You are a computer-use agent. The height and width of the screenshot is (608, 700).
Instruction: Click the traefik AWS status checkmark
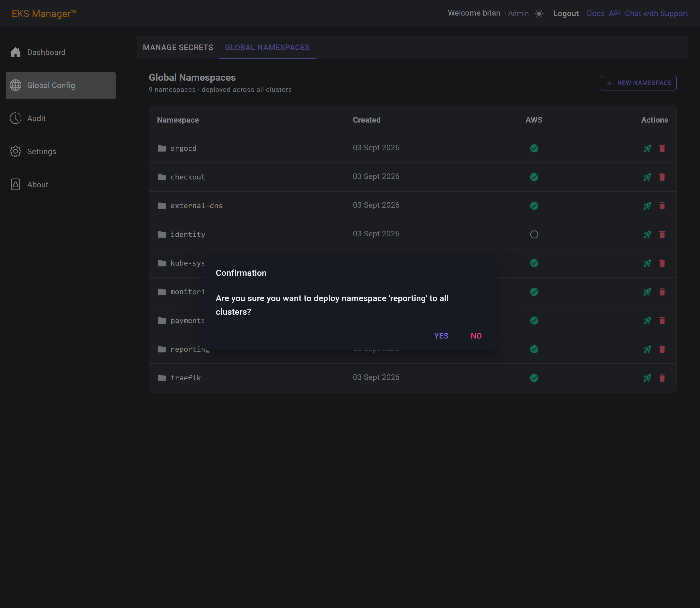(534, 378)
